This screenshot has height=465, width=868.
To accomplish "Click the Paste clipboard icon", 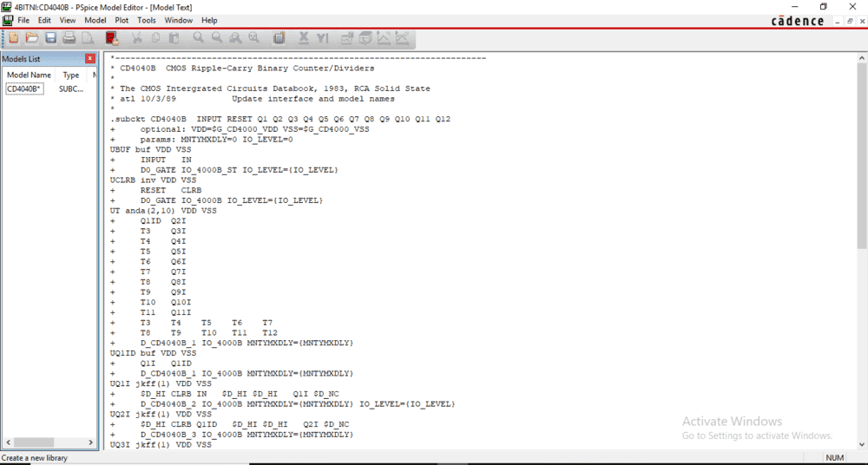I will click(174, 37).
